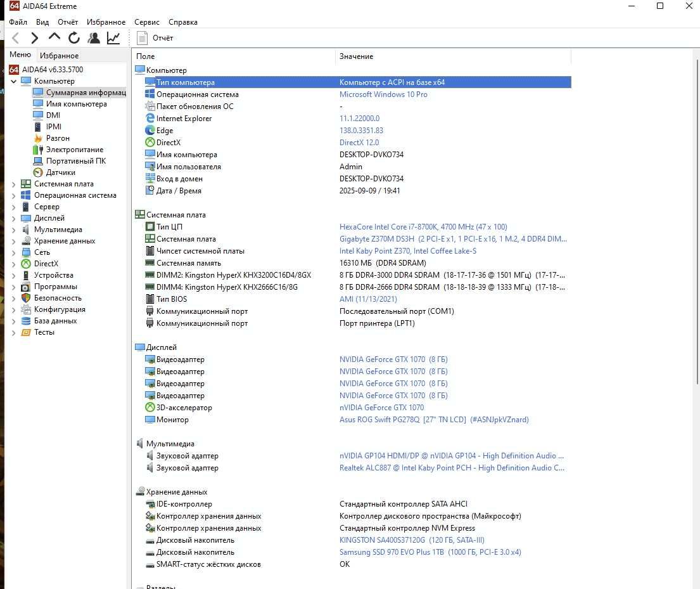Viewport: 700px width, 589px height.
Task: Click the AMI (11/13/2021) BIOS link
Action: (368, 299)
